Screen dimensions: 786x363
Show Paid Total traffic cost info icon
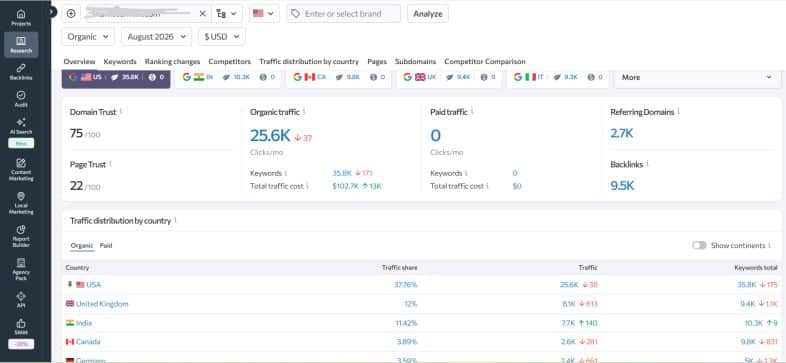(x=488, y=186)
